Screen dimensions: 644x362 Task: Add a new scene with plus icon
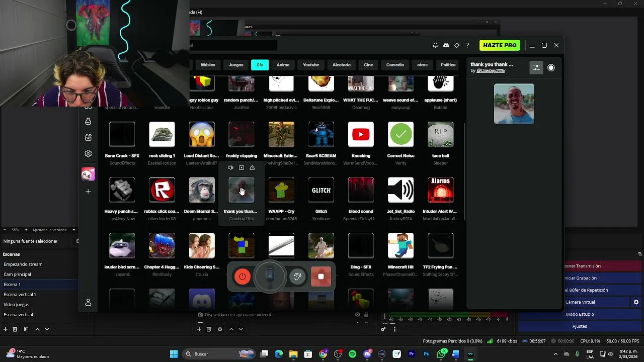6,329
